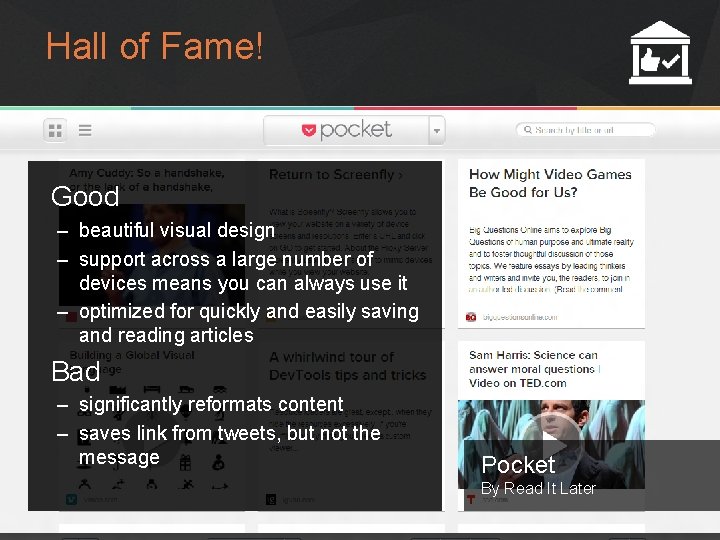This screenshot has height=540, width=720.
Task: Open the dropdown arrow beside Pocket
Action: pyautogui.click(x=437, y=130)
